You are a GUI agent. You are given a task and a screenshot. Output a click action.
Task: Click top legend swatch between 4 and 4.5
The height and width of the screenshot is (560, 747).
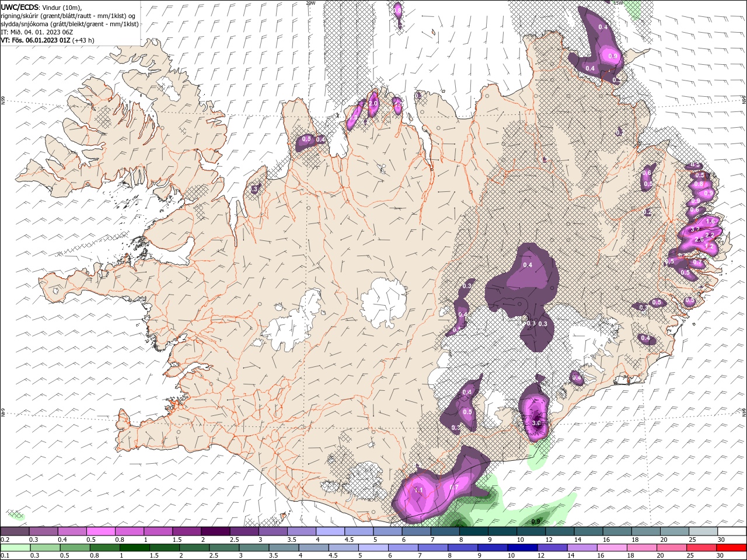tap(329, 531)
